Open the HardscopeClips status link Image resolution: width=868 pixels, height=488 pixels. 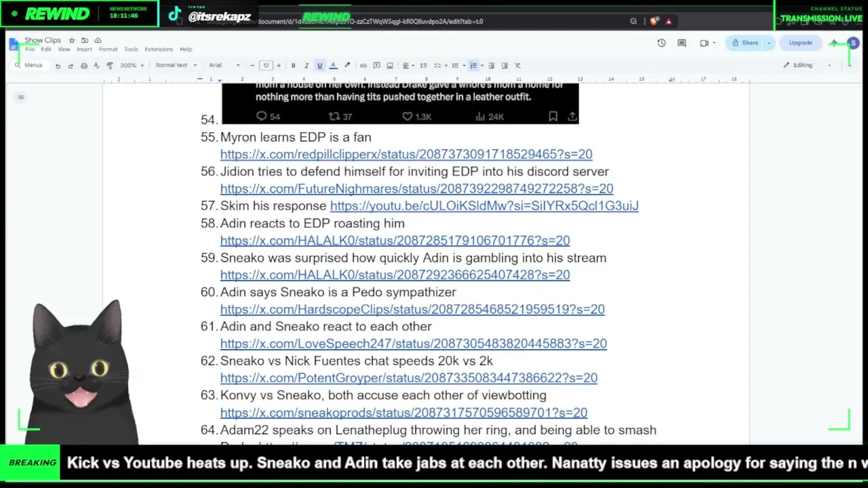click(x=412, y=309)
